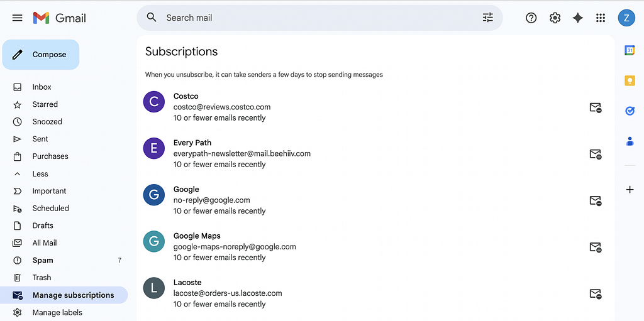Click the Costco sender name

pos(186,96)
